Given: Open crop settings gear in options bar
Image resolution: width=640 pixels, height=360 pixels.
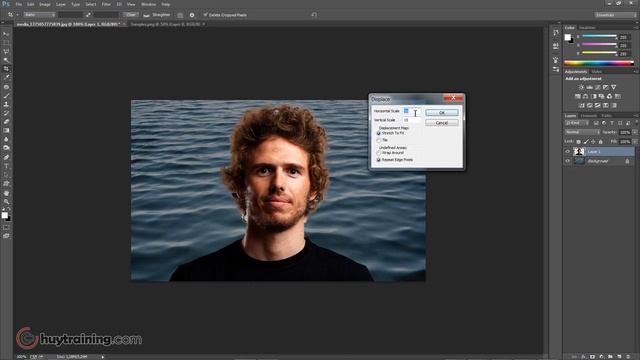Looking at the screenshot, I should click(192, 15).
